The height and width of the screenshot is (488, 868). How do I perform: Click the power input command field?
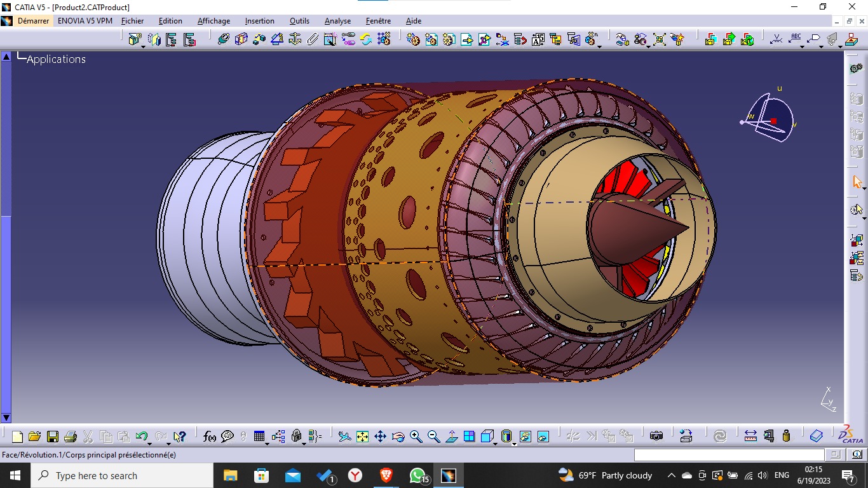coord(729,454)
